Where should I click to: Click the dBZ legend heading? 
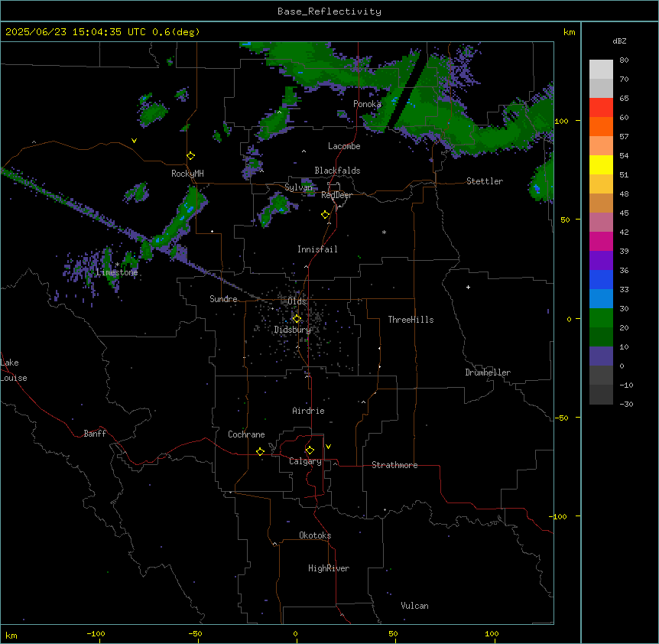[x=619, y=41]
